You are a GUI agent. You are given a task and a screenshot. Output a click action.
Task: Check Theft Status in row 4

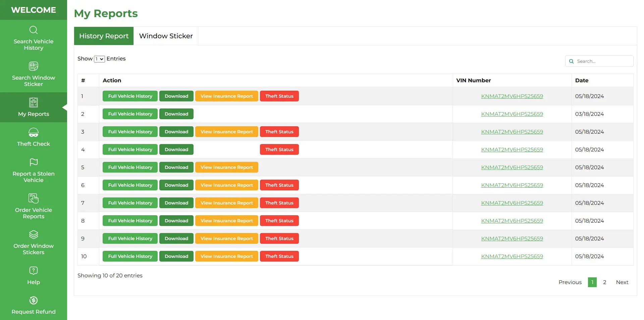coord(279,149)
